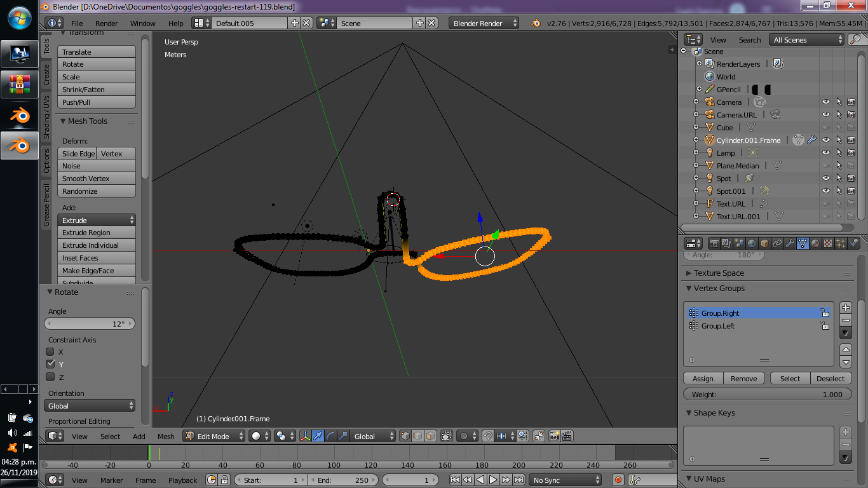The height and width of the screenshot is (488, 868).
Task: Open the Extrude dropdown in Mesh Tools
Action: click(x=97, y=220)
